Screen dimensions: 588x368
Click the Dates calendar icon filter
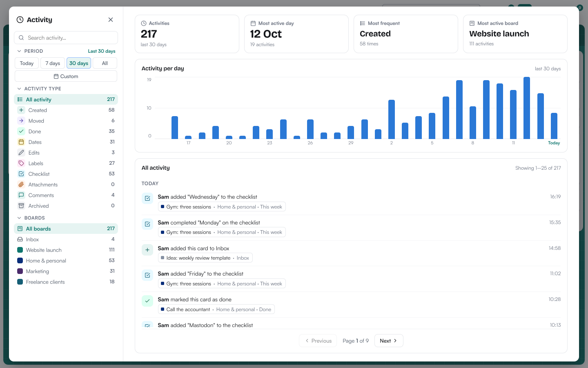(x=21, y=142)
